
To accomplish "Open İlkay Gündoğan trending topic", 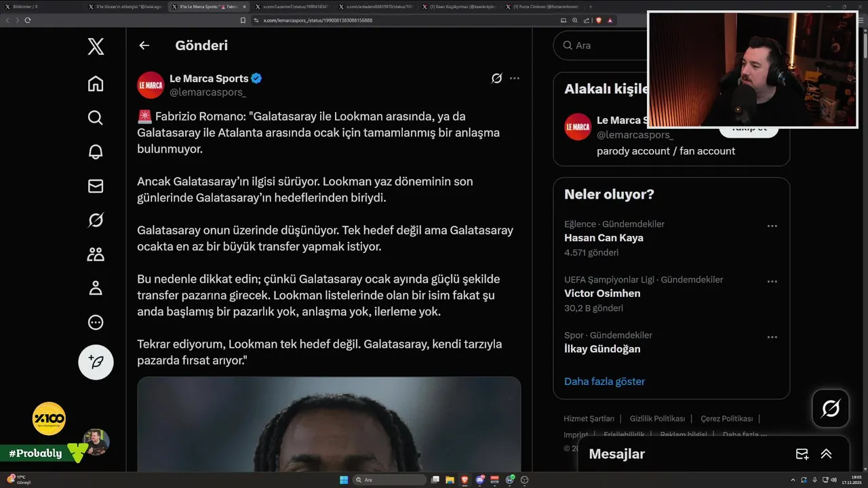I will click(602, 349).
